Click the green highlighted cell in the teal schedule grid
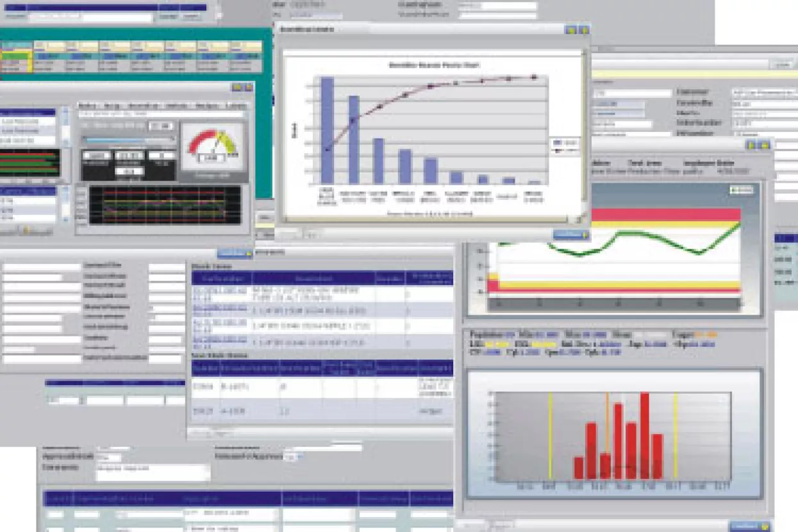 [15, 56]
